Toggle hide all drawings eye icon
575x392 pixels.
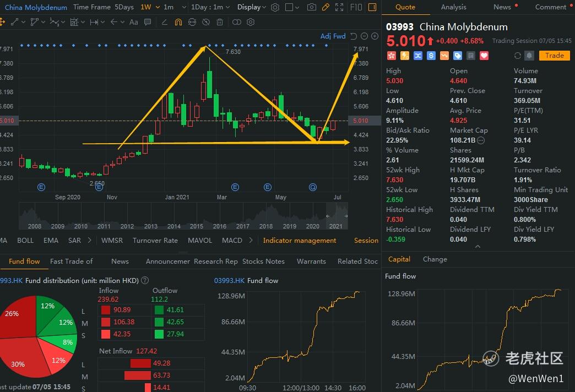(206, 23)
